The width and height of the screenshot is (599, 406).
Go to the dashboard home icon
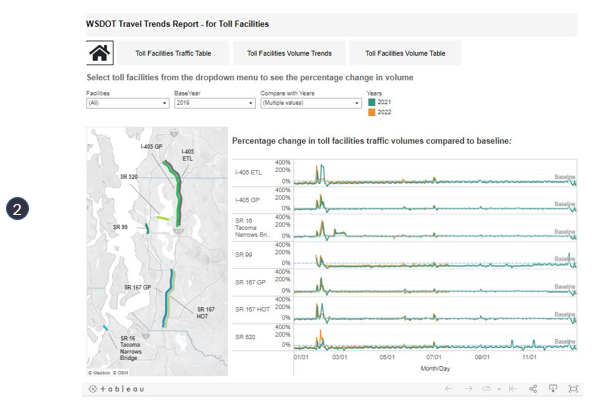pos(100,53)
